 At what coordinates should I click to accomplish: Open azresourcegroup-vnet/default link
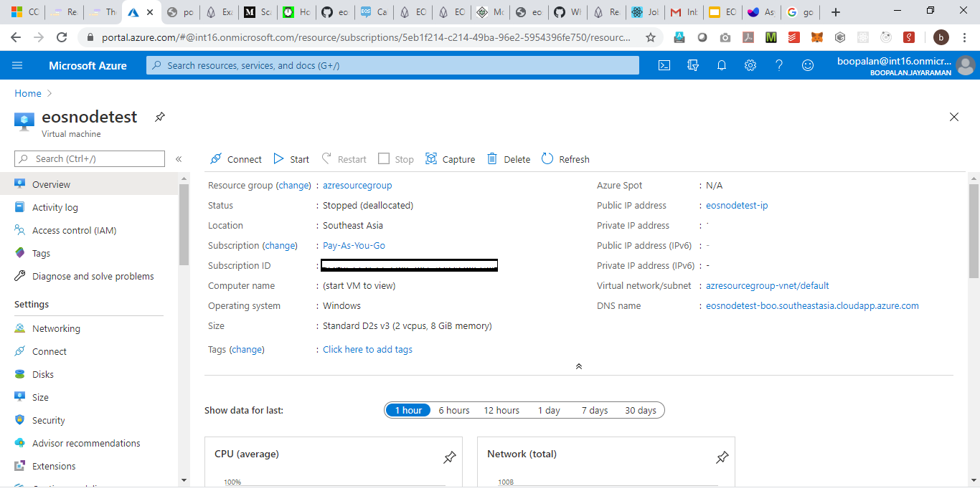point(768,285)
